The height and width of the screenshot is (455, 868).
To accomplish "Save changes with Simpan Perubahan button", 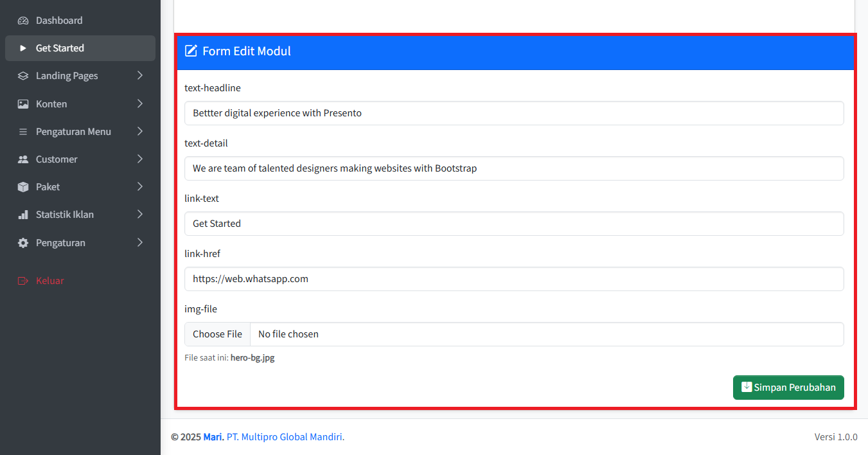I will click(x=788, y=388).
